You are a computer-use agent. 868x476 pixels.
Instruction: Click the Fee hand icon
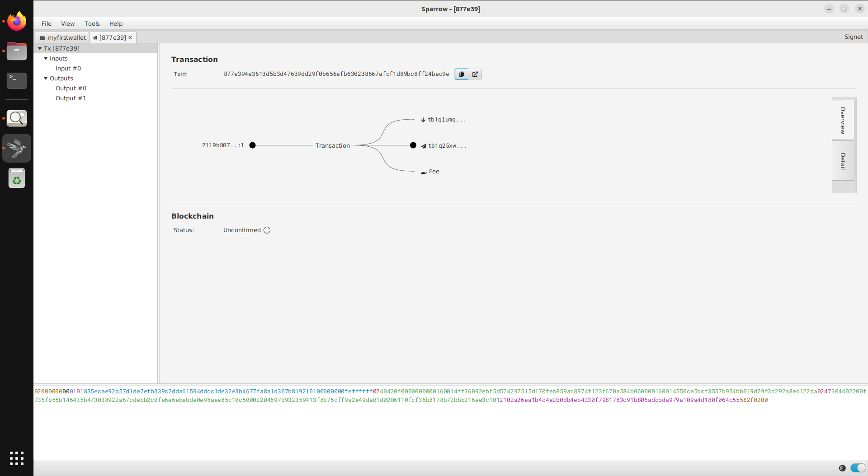424,172
